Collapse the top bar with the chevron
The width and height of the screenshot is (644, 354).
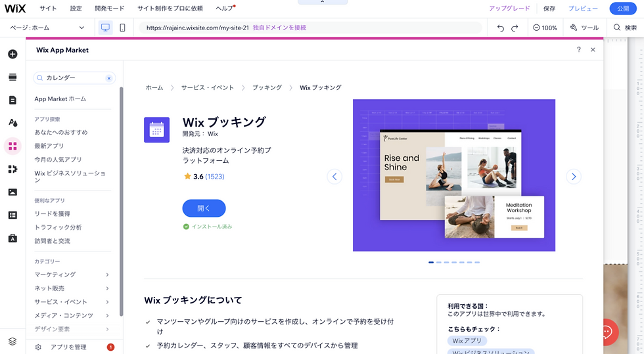click(x=323, y=2)
